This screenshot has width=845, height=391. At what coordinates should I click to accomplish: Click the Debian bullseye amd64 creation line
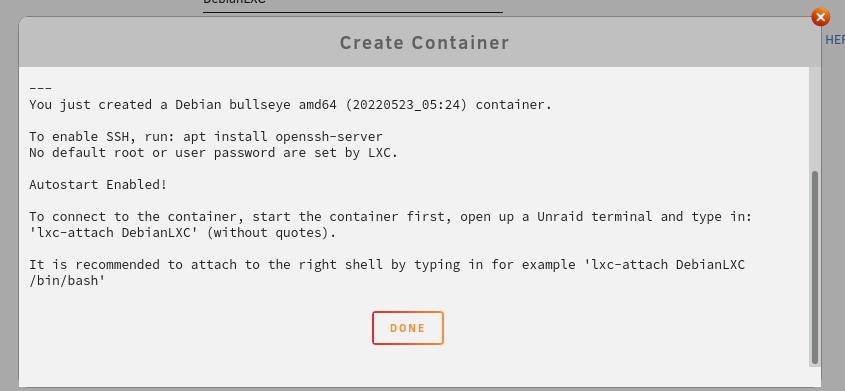(x=290, y=104)
